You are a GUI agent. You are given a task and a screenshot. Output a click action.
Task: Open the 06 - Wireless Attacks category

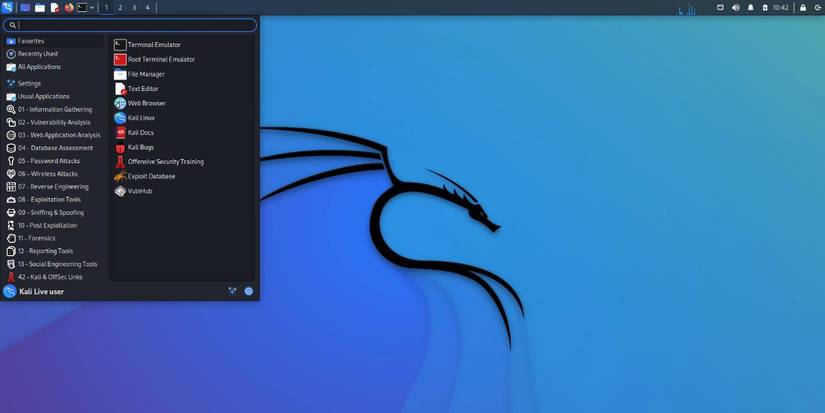click(47, 174)
